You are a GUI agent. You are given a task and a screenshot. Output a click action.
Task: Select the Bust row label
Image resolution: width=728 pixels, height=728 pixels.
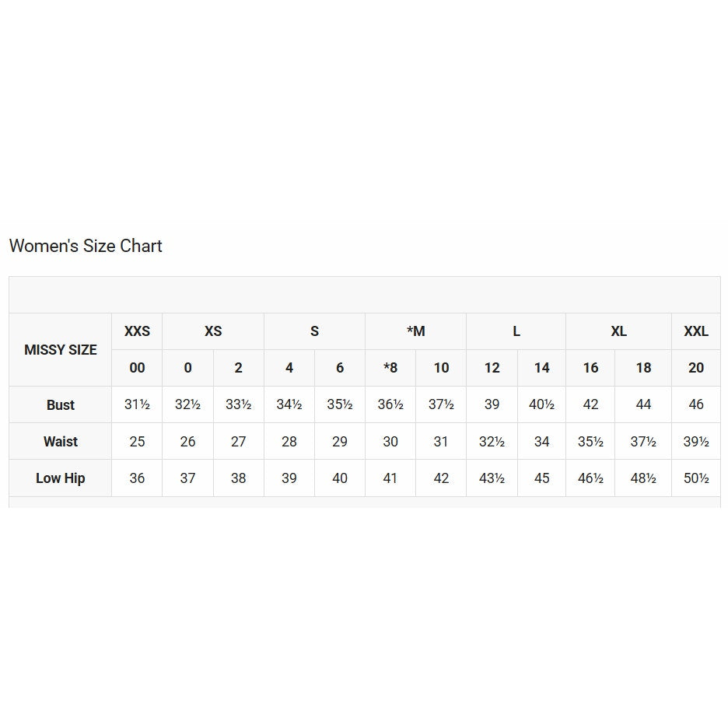point(61,405)
